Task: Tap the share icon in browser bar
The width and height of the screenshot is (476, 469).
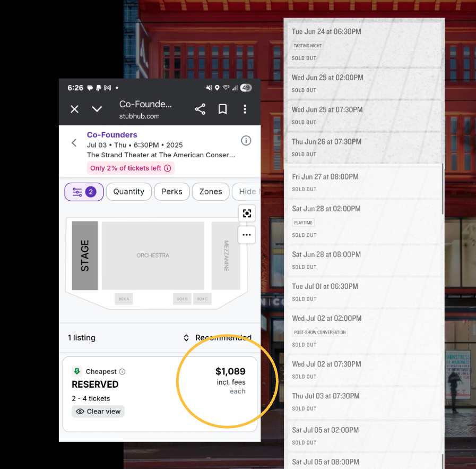Action: click(200, 109)
